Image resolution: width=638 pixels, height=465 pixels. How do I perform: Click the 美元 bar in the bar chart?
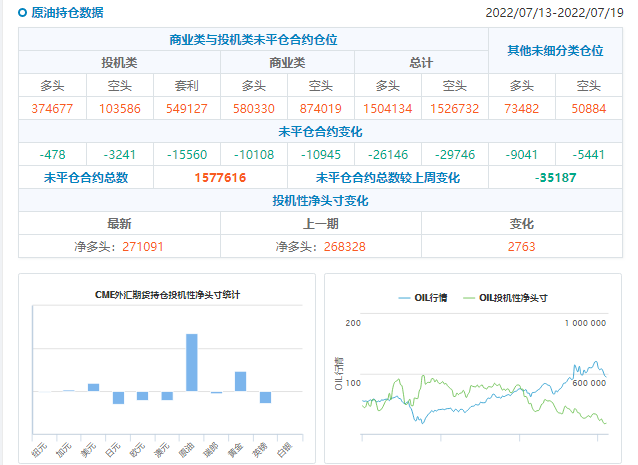[x=93, y=387]
